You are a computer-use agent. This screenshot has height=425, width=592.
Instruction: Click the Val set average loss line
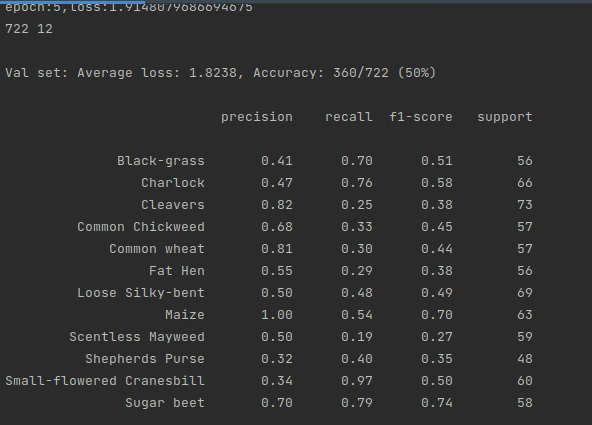[220, 72]
